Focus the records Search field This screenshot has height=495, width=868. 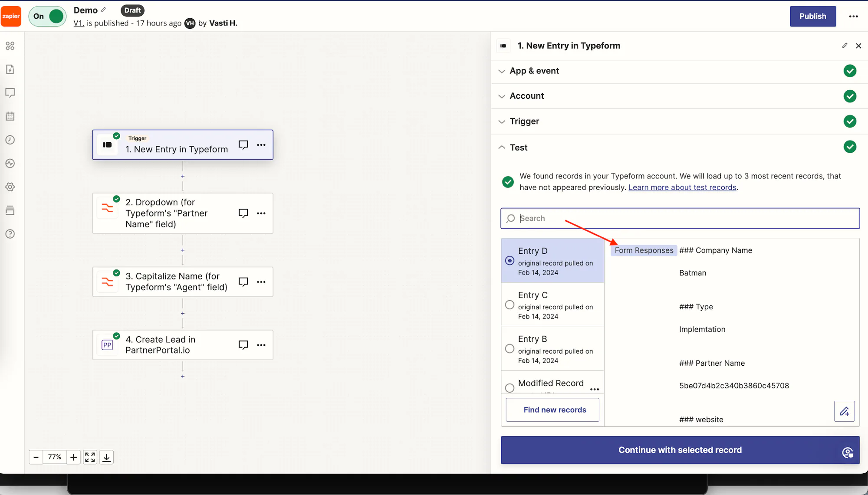pos(680,218)
